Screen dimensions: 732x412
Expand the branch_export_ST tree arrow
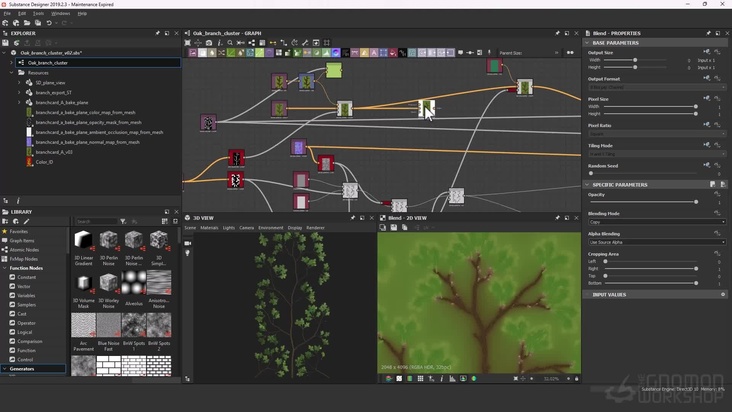pos(19,92)
